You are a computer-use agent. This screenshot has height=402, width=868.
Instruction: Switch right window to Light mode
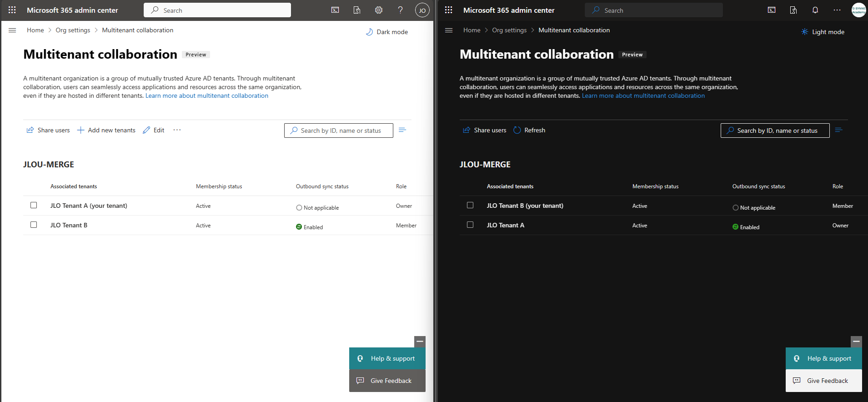pos(823,32)
